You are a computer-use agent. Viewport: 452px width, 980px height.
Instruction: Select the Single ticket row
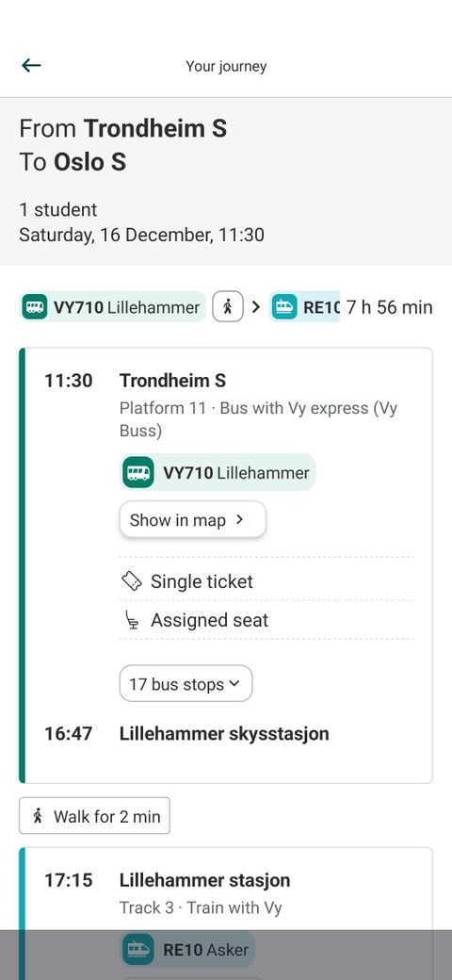[x=266, y=581]
